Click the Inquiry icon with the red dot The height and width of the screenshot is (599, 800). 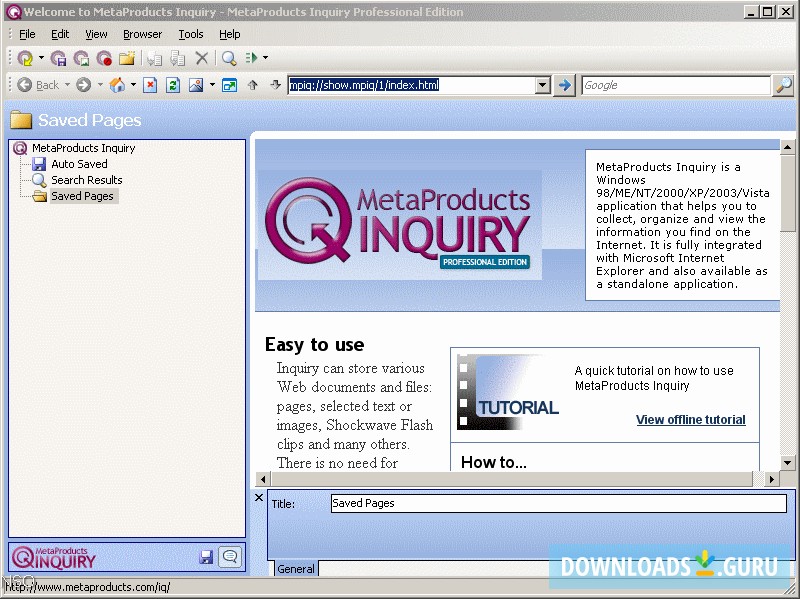pyautogui.click(x=105, y=58)
